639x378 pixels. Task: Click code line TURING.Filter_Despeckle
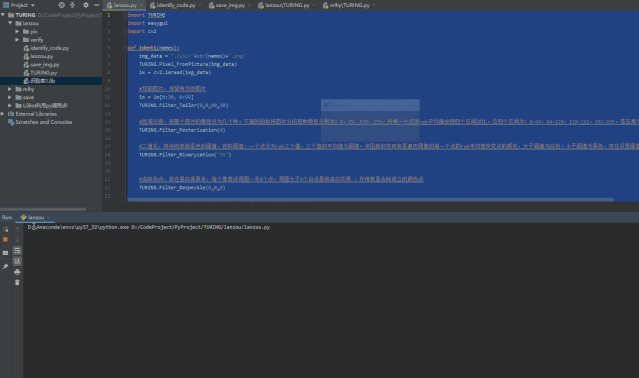(x=182, y=188)
